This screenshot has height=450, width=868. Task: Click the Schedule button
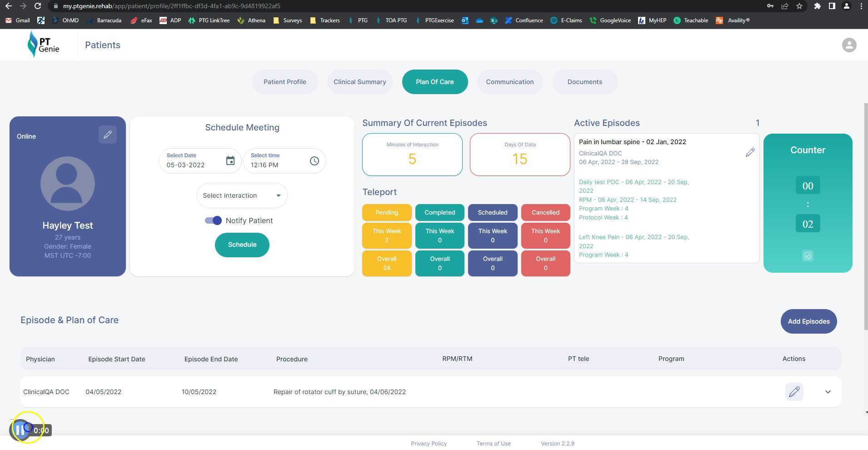(242, 245)
